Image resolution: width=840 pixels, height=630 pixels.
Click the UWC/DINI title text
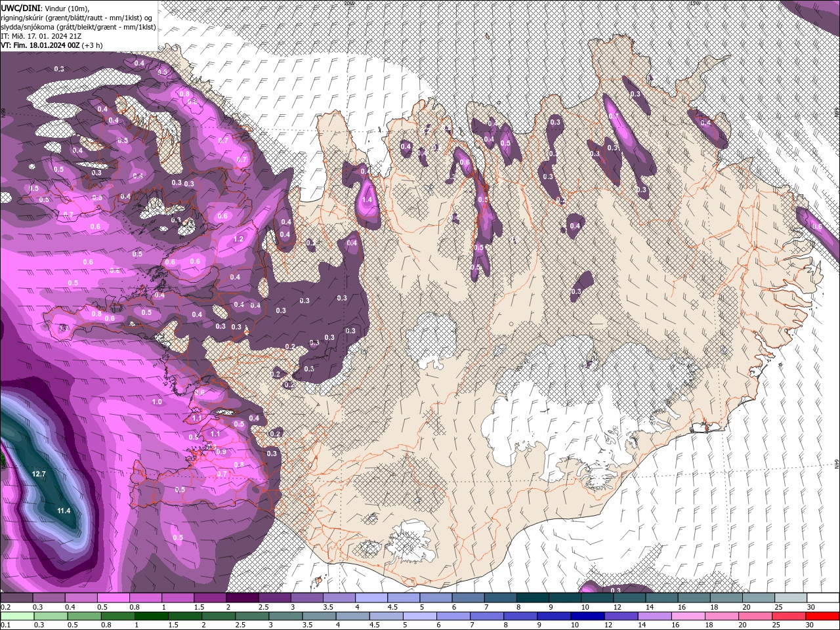pos(21,7)
